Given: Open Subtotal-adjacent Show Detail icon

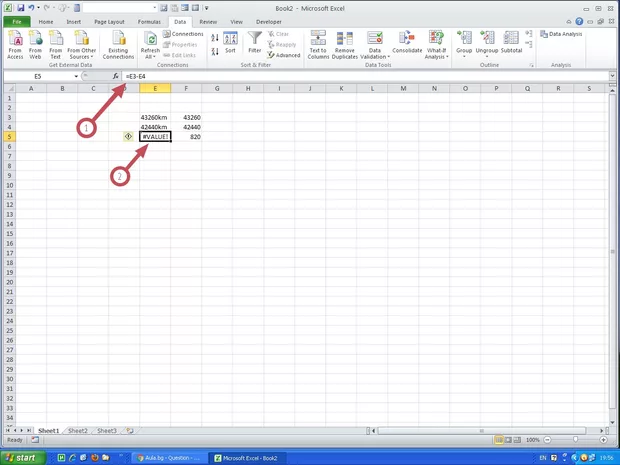Looking at the screenshot, I should tap(528, 33).
